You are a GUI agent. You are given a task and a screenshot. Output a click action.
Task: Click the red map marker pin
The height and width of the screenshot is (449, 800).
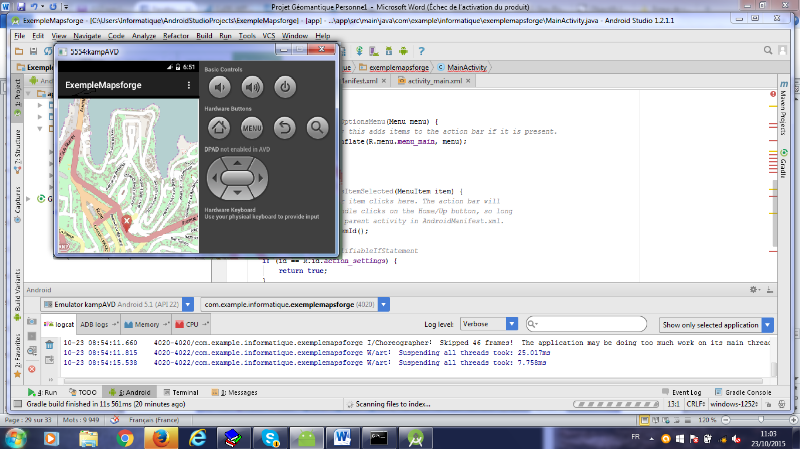tap(126, 220)
